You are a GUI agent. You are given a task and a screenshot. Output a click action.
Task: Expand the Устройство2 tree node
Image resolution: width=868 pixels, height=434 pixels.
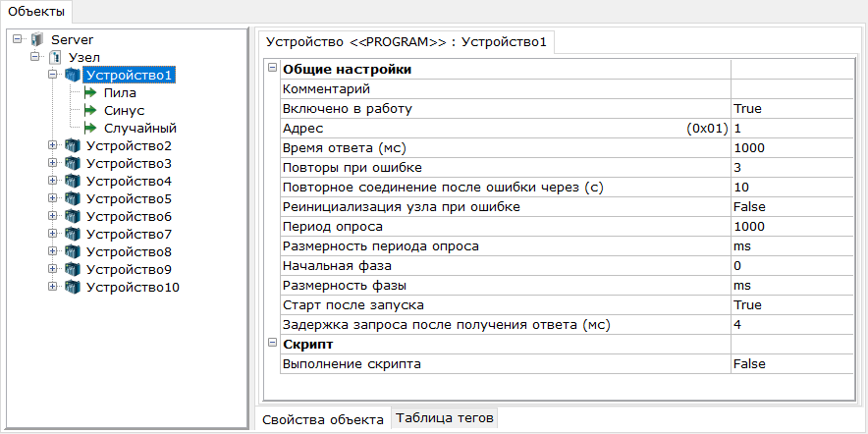pyautogui.click(x=53, y=145)
